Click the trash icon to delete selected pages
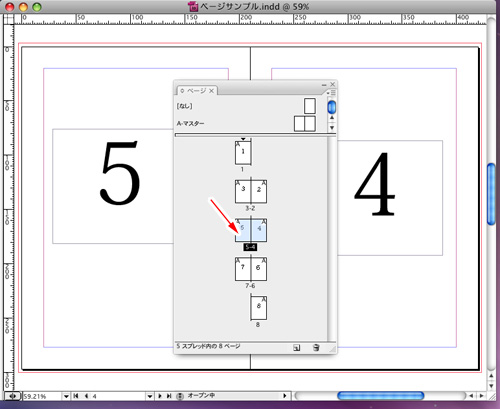This screenshot has width=500, height=409. (x=316, y=348)
